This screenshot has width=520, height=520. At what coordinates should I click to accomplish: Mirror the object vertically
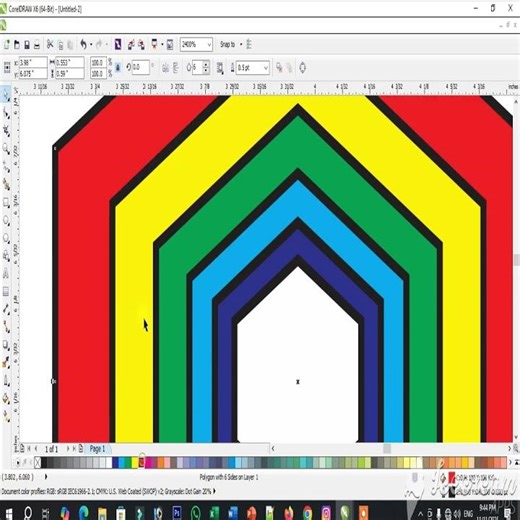(x=175, y=68)
